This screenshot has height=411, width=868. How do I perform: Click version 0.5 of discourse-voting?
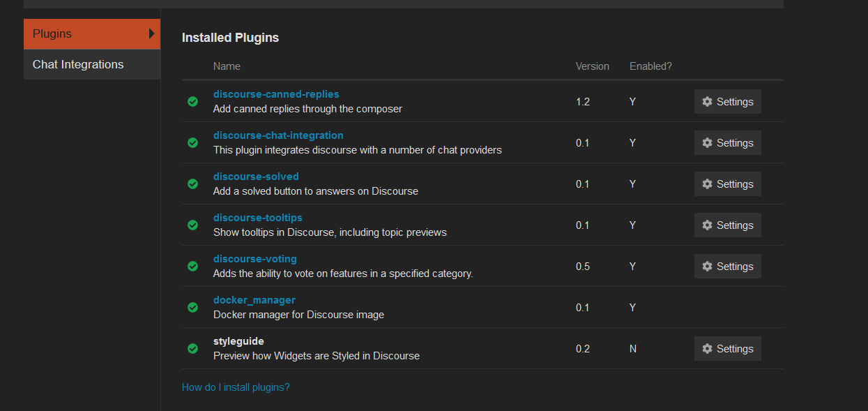(x=583, y=267)
